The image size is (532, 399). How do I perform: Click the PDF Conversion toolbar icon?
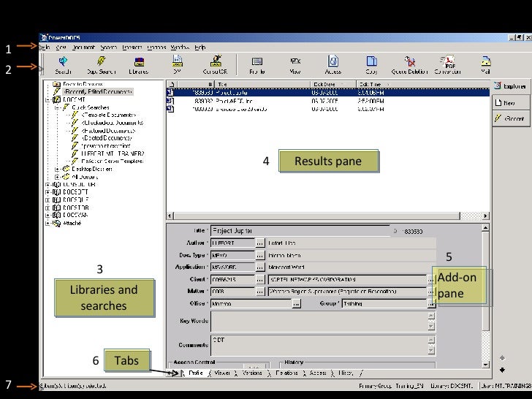point(447,65)
